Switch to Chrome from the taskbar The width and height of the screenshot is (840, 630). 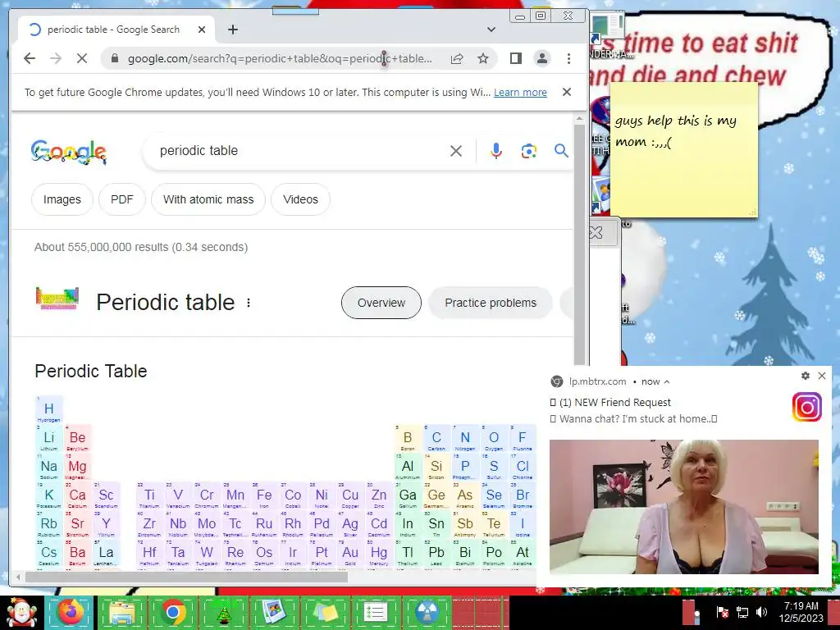pyautogui.click(x=173, y=613)
